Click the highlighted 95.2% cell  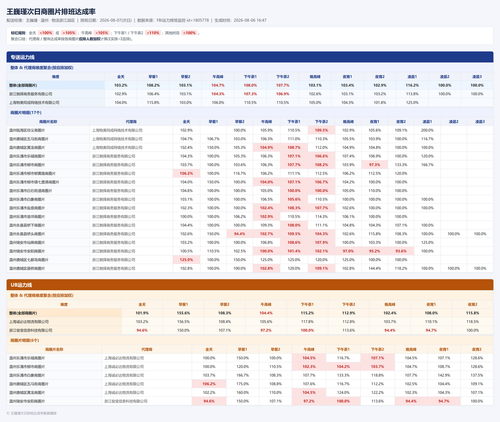point(375,251)
